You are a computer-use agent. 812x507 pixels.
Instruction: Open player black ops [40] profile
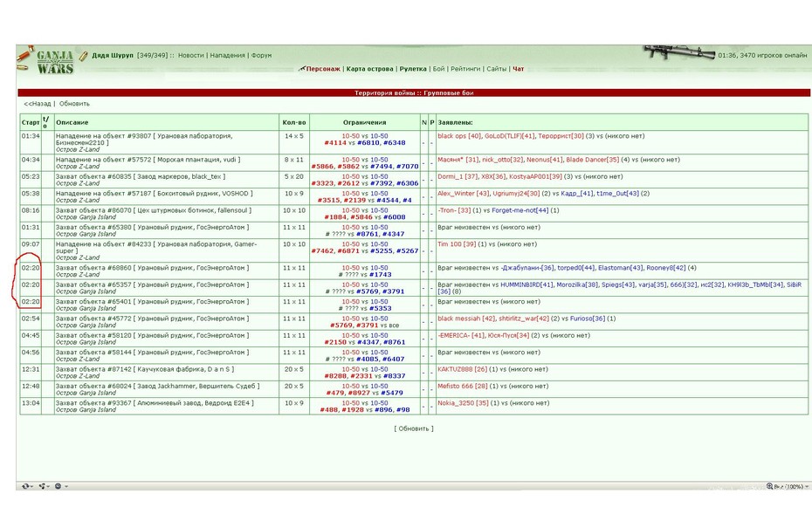click(459, 136)
